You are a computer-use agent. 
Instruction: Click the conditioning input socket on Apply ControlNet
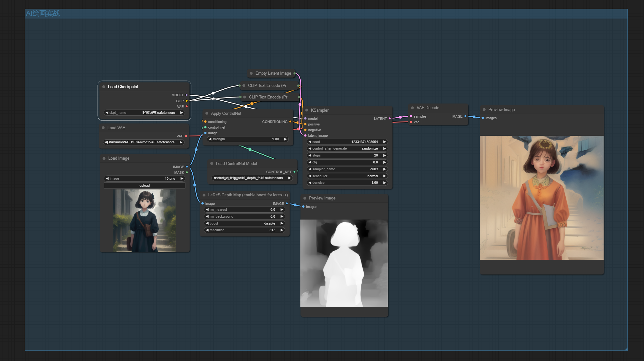point(205,122)
